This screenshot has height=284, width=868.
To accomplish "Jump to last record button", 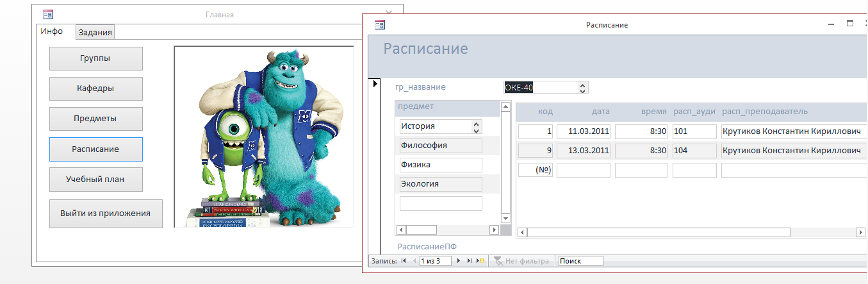I will point(470,261).
